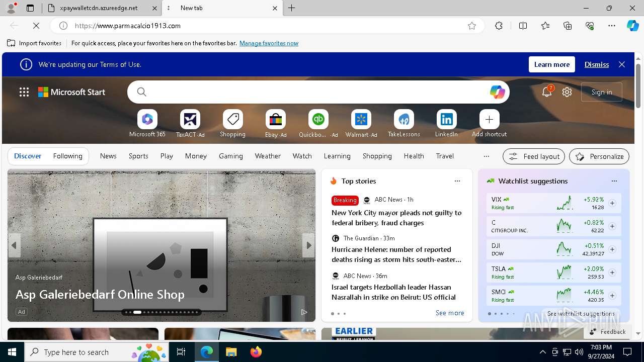The image size is (644, 362).
Task: Open the notifications bell
Action: (547, 92)
